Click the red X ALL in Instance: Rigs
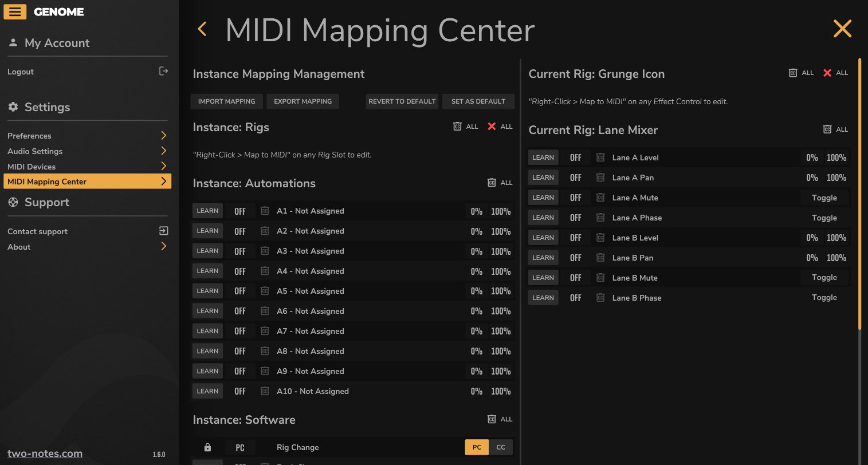The image size is (868, 465). [x=500, y=127]
